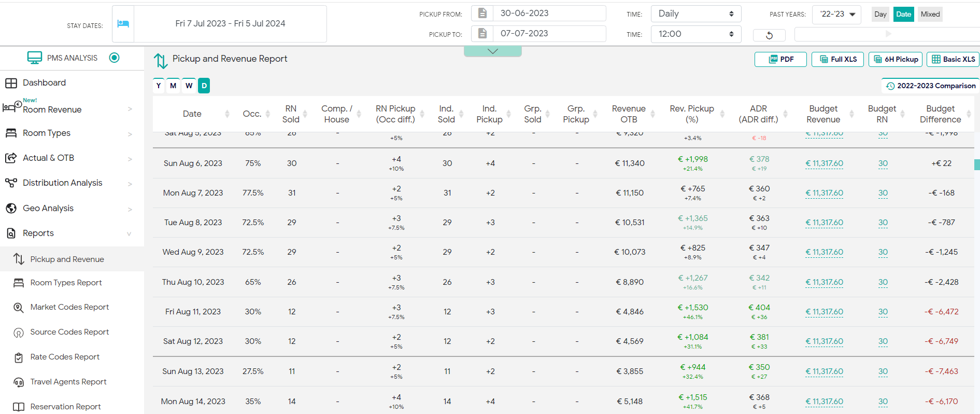Viewport: 980px width, 414px height.
Task: Click the Market Codes Report icon
Action: click(x=19, y=308)
